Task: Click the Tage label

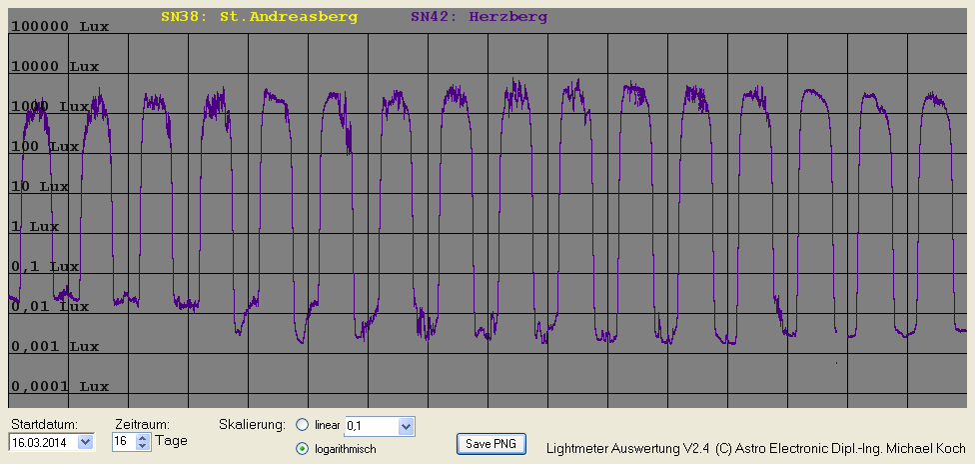Action: (171, 440)
